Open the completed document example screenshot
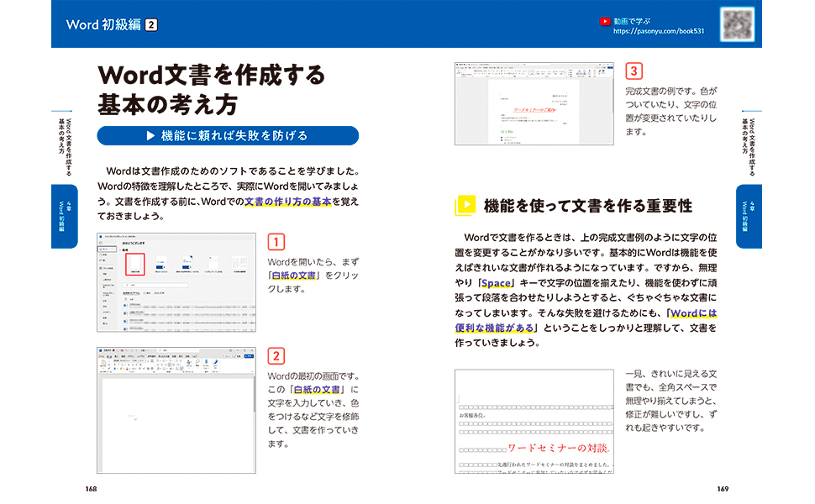 [534, 104]
